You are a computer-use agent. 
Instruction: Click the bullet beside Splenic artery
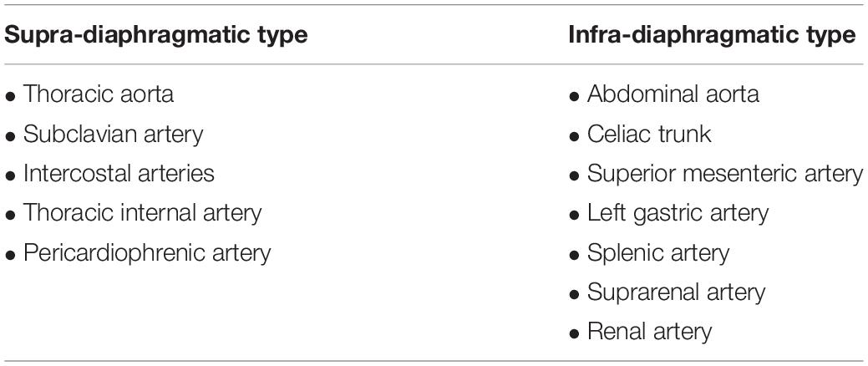click(574, 255)
